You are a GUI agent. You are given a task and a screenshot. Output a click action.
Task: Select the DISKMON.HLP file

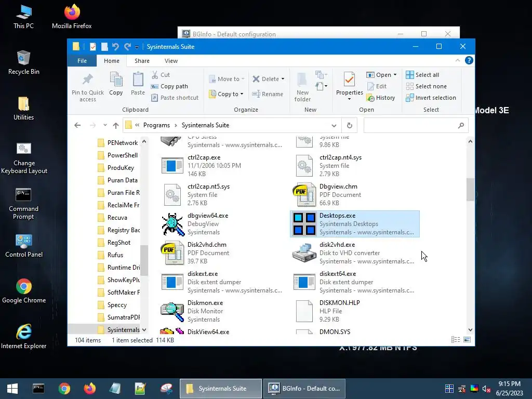tap(355, 311)
